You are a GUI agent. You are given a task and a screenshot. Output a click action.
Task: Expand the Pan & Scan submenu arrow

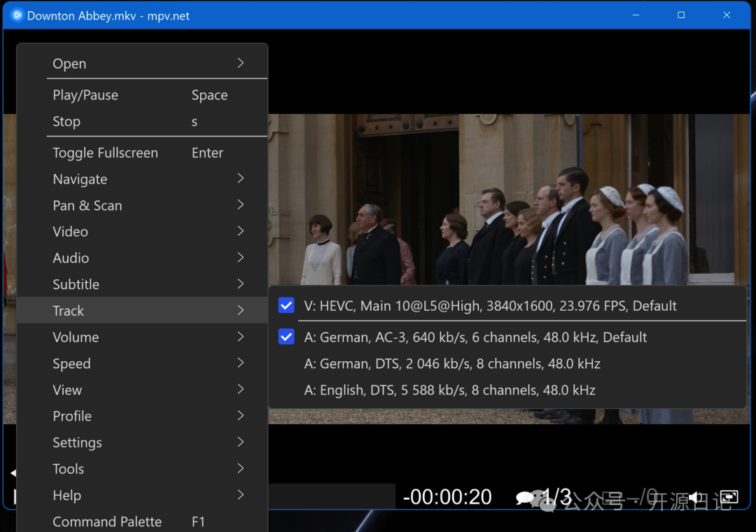coord(241,205)
